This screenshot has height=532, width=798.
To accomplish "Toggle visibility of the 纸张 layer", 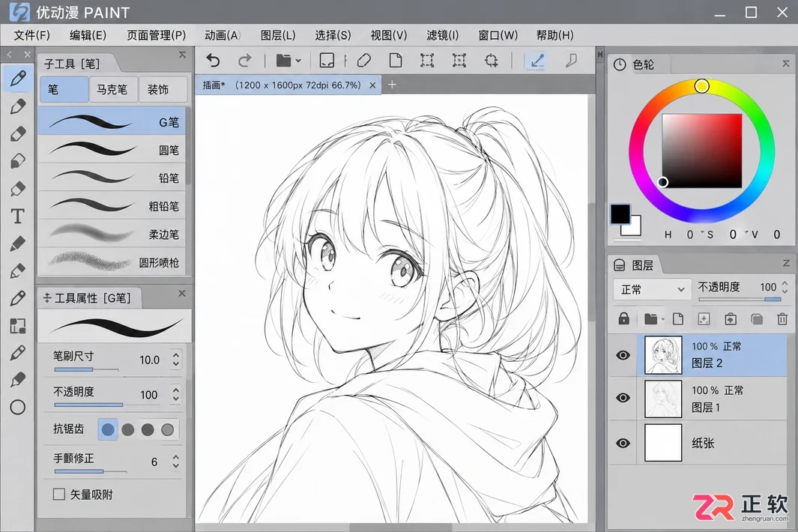I will 623,443.
